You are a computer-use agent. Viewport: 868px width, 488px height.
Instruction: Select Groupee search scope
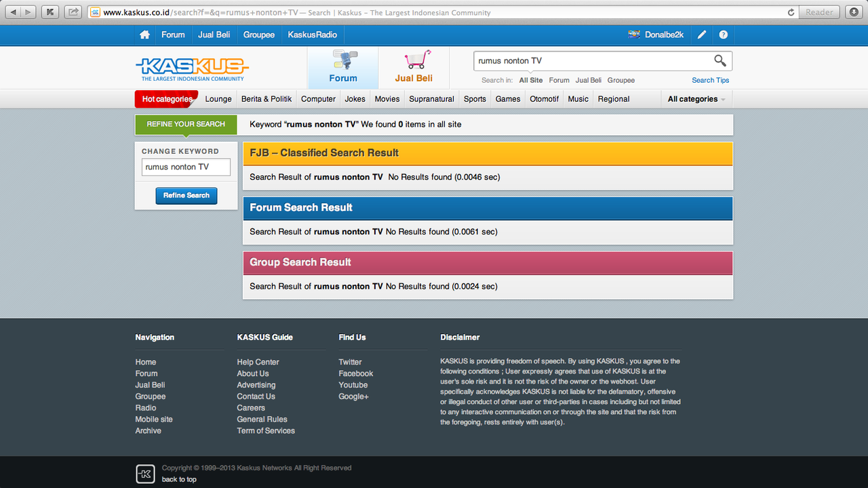621,80
